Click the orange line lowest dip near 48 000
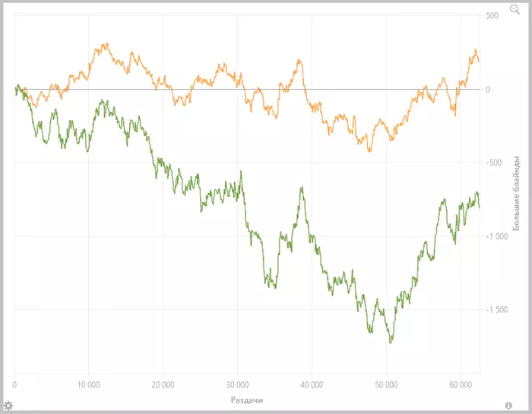The height and width of the screenshot is (414, 532). (369, 151)
